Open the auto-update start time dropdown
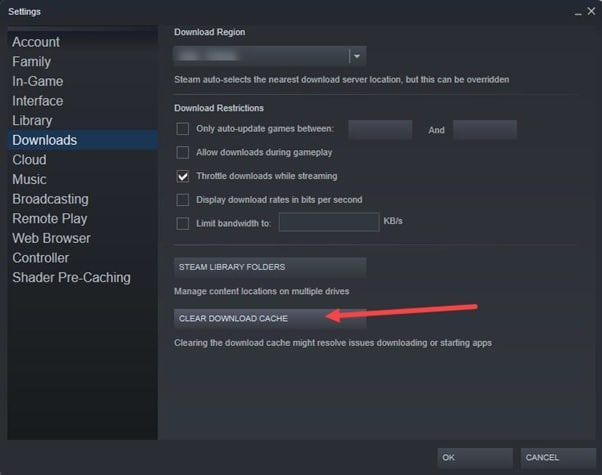602x475 pixels. pyautogui.click(x=380, y=129)
